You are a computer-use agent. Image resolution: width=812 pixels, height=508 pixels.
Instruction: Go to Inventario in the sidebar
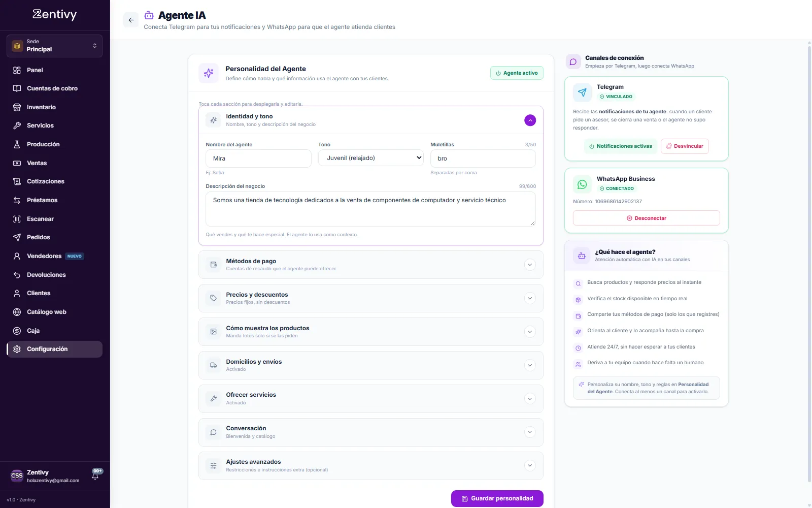coord(54,107)
